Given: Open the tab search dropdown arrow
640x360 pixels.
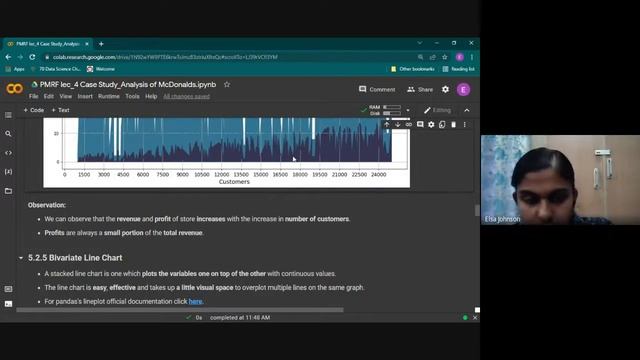Looking at the screenshot, I should point(420,43).
